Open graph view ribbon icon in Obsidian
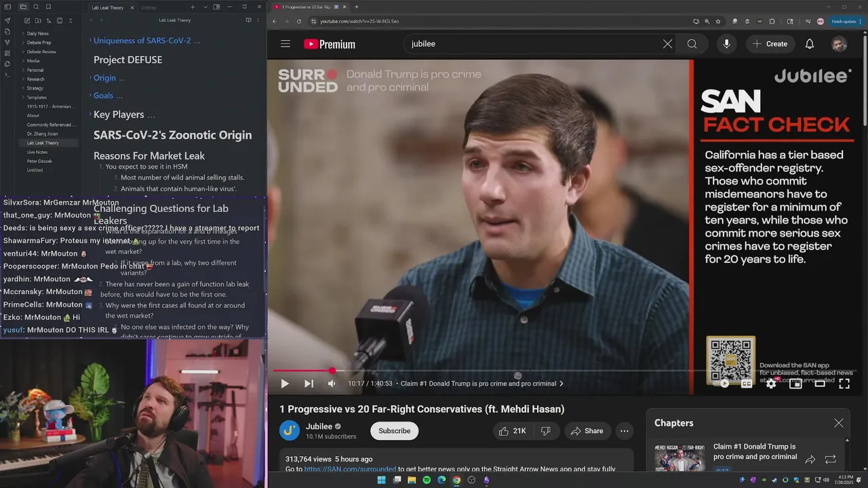The height and width of the screenshot is (488, 868). pyautogui.click(x=7, y=42)
